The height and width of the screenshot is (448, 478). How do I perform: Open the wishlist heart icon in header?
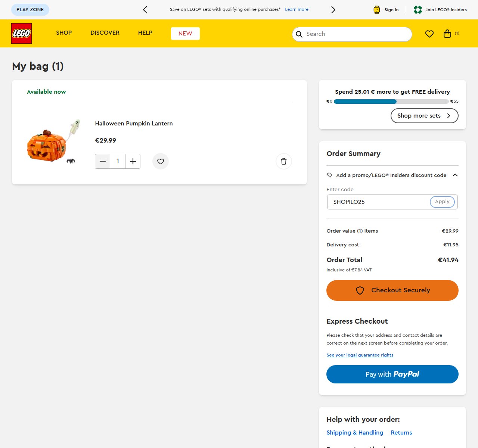click(x=429, y=34)
